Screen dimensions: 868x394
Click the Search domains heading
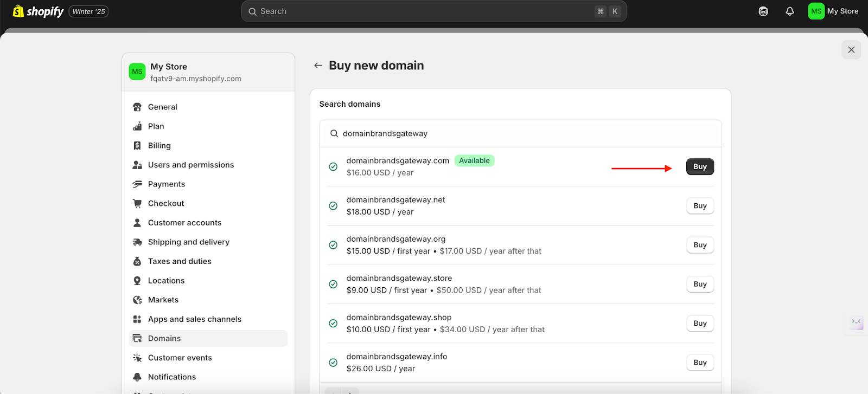pyautogui.click(x=350, y=104)
